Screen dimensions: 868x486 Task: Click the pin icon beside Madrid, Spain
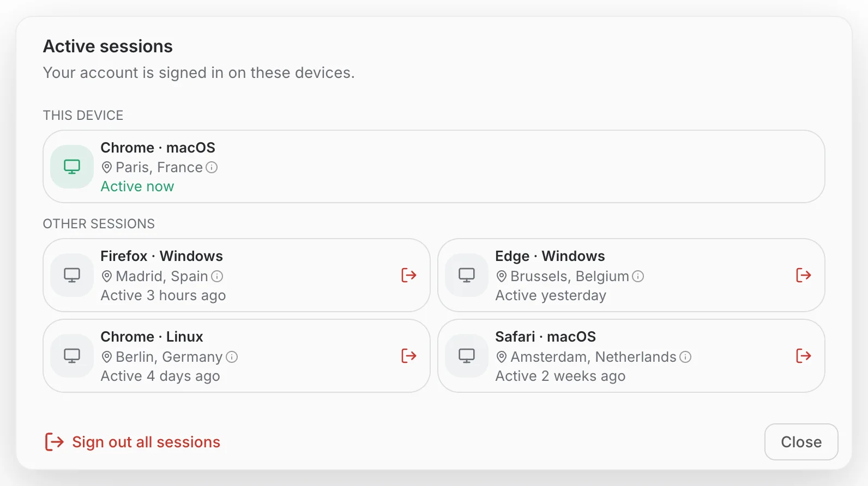[x=107, y=276]
